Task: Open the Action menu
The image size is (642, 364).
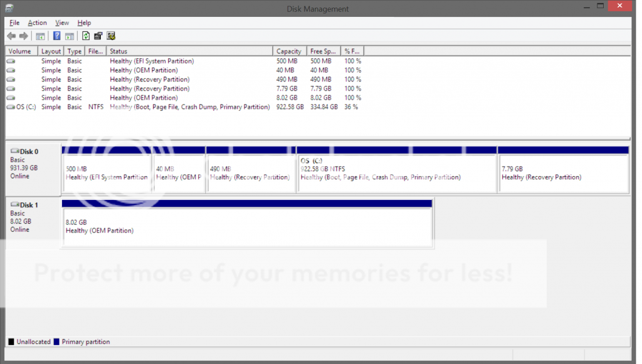Action: (37, 23)
